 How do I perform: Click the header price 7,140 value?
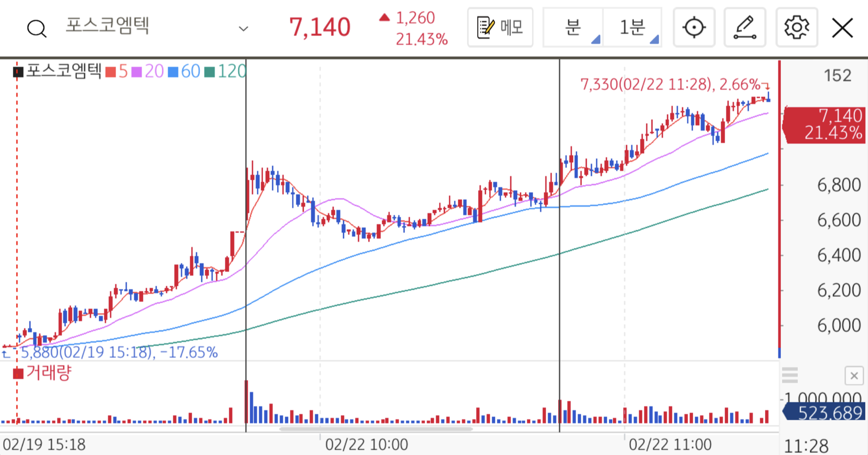(x=320, y=27)
